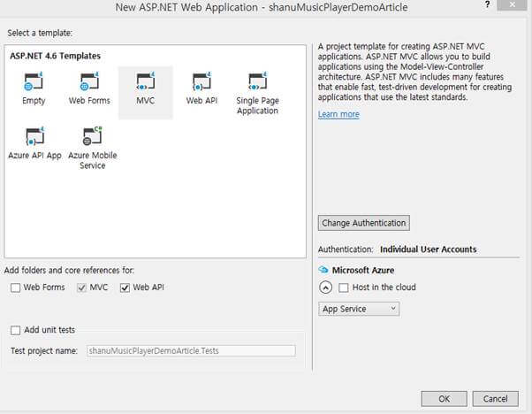Check the Host in the cloud option

click(x=344, y=287)
